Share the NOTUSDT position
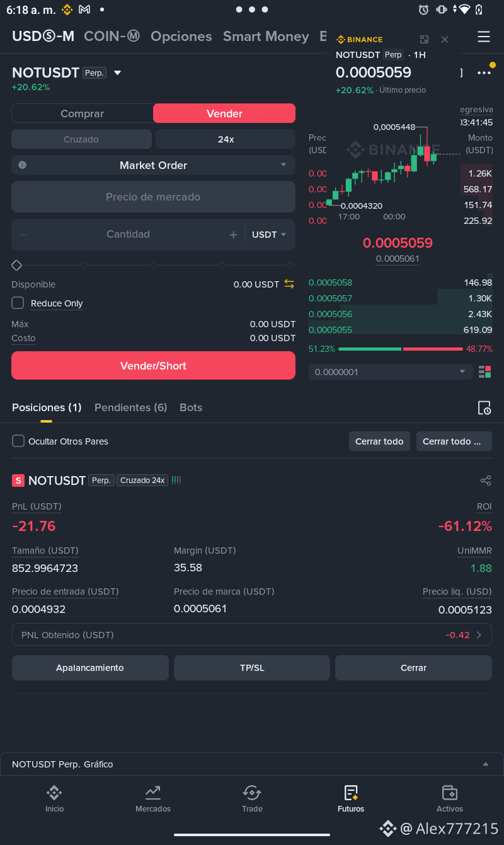 (x=486, y=481)
